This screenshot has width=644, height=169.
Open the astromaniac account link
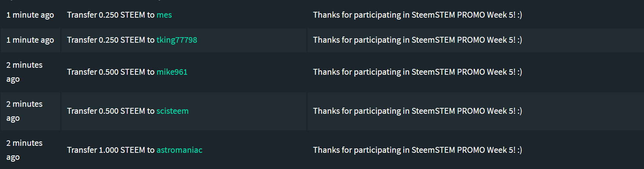click(179, 150)
